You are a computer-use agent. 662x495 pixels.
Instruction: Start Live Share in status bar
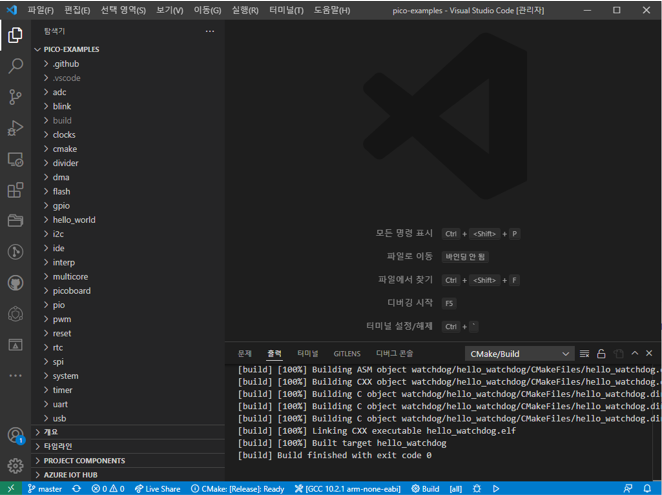(157, 489)
